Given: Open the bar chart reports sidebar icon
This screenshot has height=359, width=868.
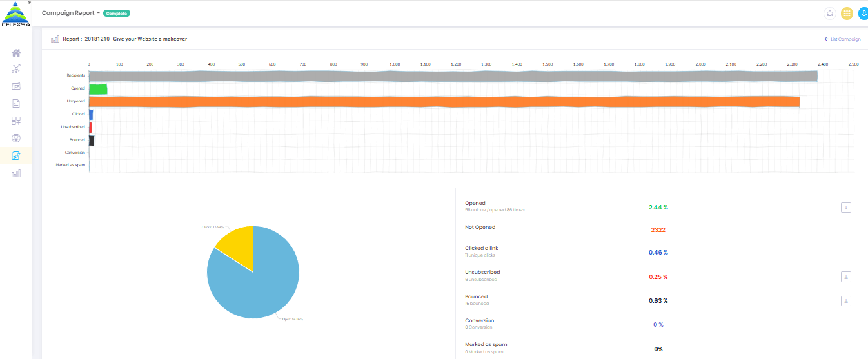Looking at the screenshot, I should [x=16, y=173].
